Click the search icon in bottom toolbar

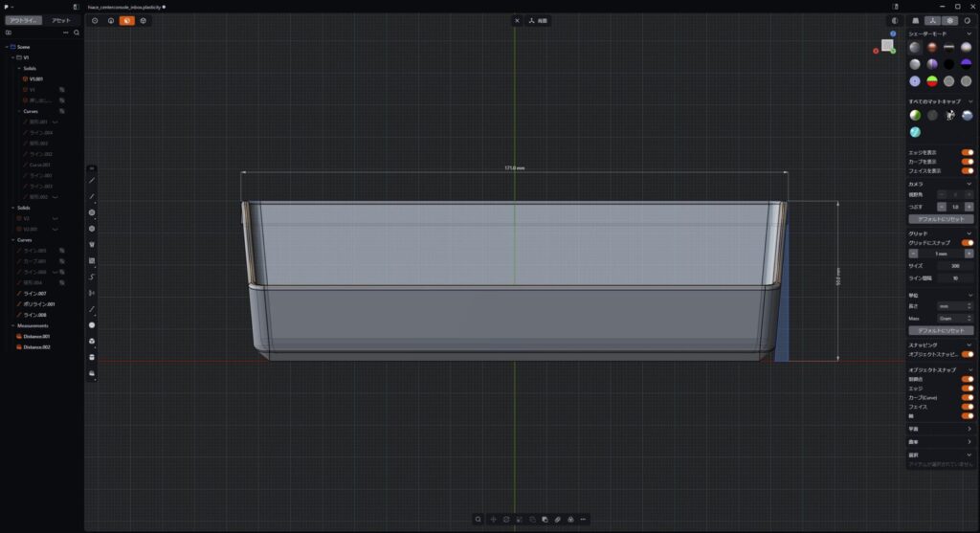(x=478, y=520)
